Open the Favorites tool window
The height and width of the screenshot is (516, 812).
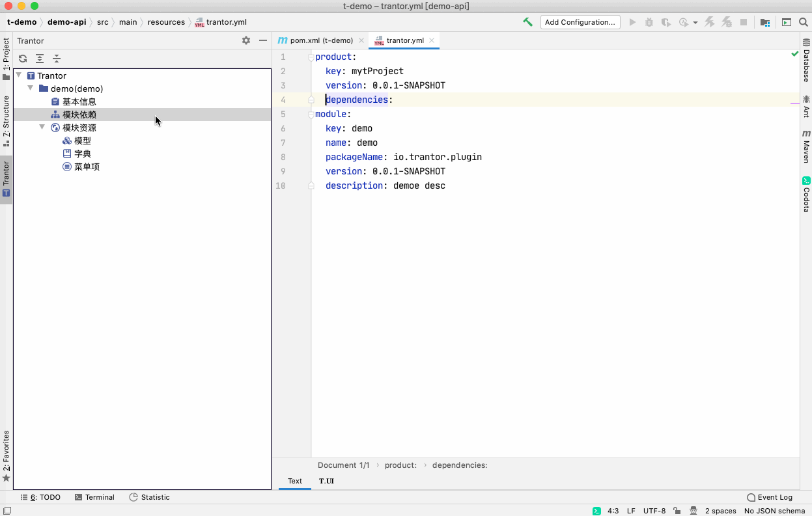point(6,455)
